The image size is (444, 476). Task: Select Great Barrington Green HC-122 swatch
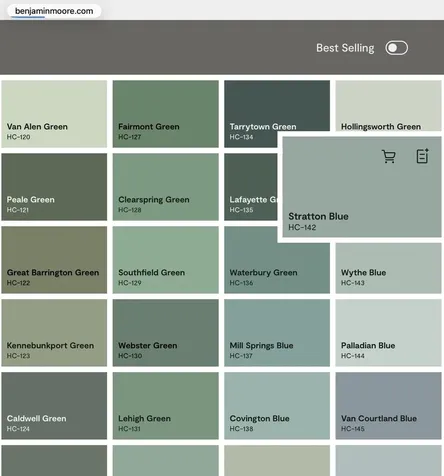(54, 260)
